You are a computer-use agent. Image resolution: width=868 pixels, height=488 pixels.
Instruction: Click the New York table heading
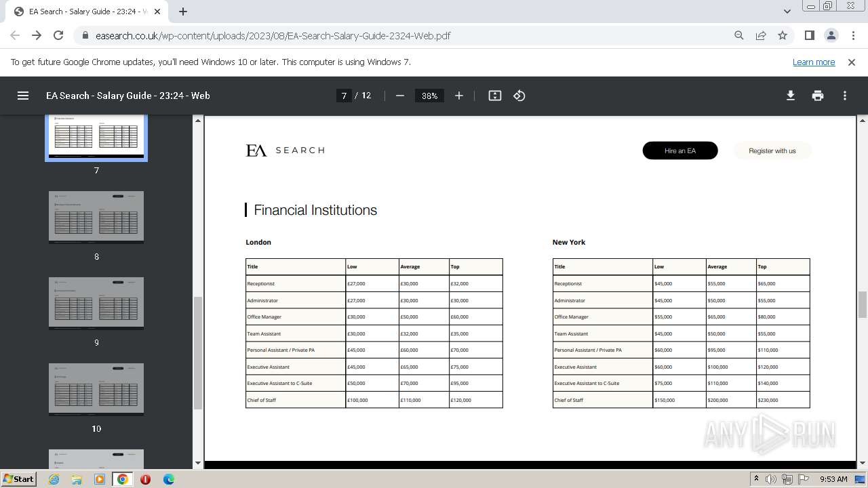[x=569, y=242]
